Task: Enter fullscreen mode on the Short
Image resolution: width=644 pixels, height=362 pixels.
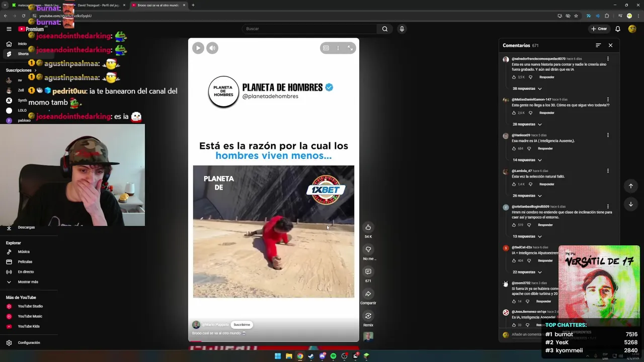Action: pos(350,48)
